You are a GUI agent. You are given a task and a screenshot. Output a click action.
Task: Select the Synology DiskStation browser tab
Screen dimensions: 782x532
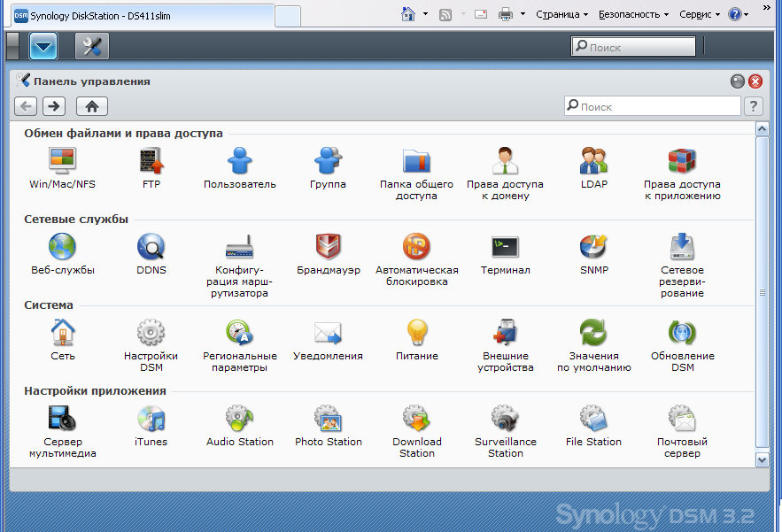click(143, 16)
